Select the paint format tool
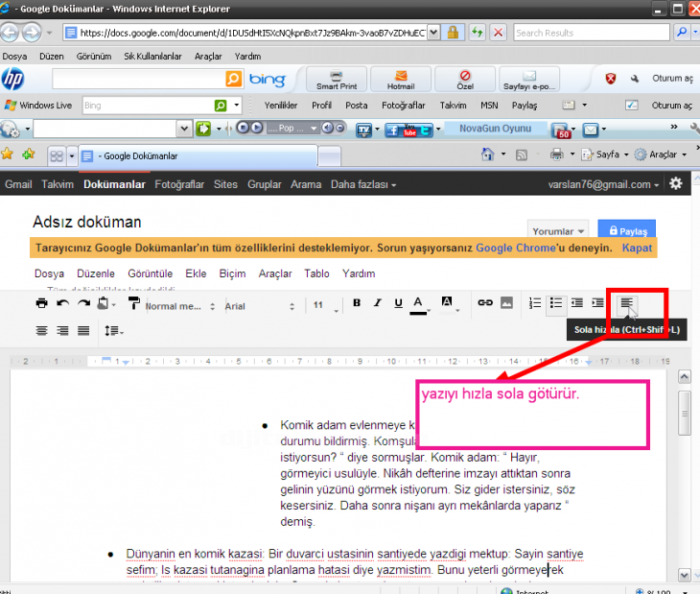Viewport: 700px width, 594px height. (133, 304)
